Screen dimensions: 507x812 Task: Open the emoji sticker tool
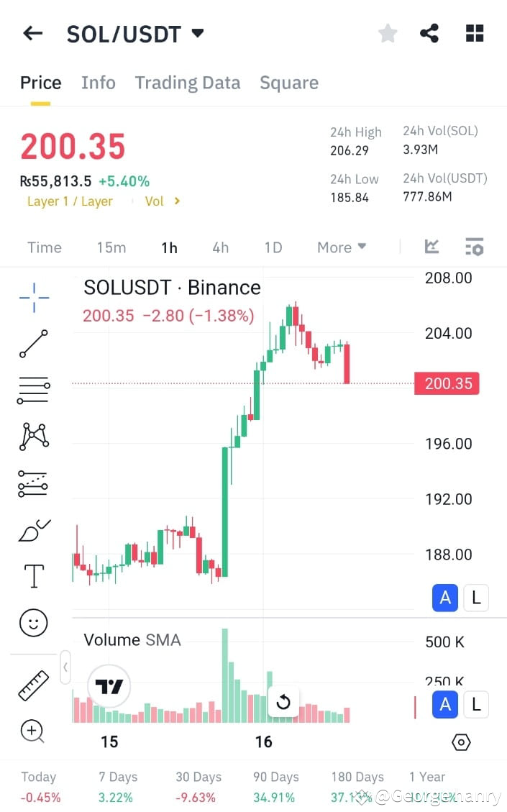pyautogui.click(x=33, y=623)
